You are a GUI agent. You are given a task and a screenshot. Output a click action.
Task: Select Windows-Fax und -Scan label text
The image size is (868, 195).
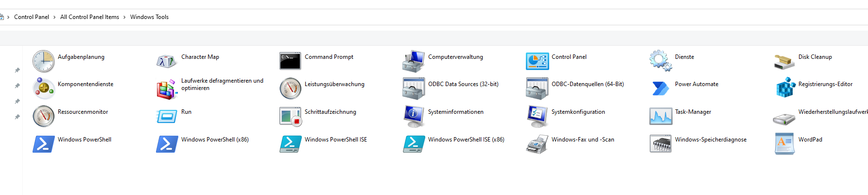(583, 140)
